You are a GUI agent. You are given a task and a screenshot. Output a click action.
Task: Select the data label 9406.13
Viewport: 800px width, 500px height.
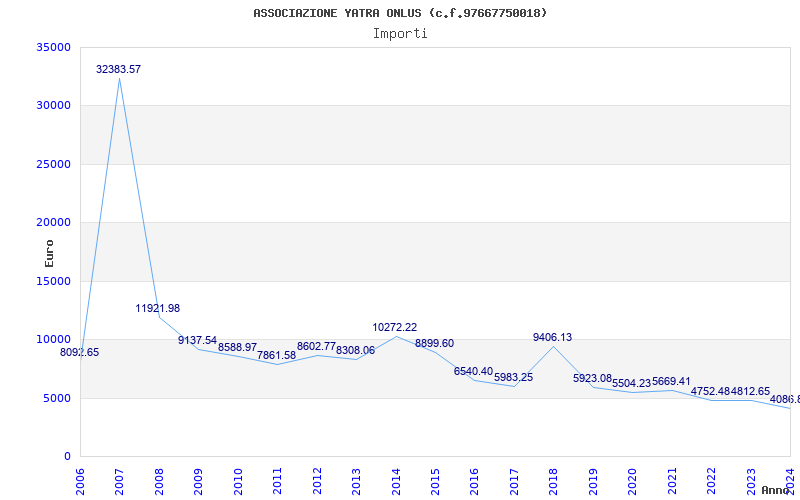pyautogui.click(x=553, y=337)
